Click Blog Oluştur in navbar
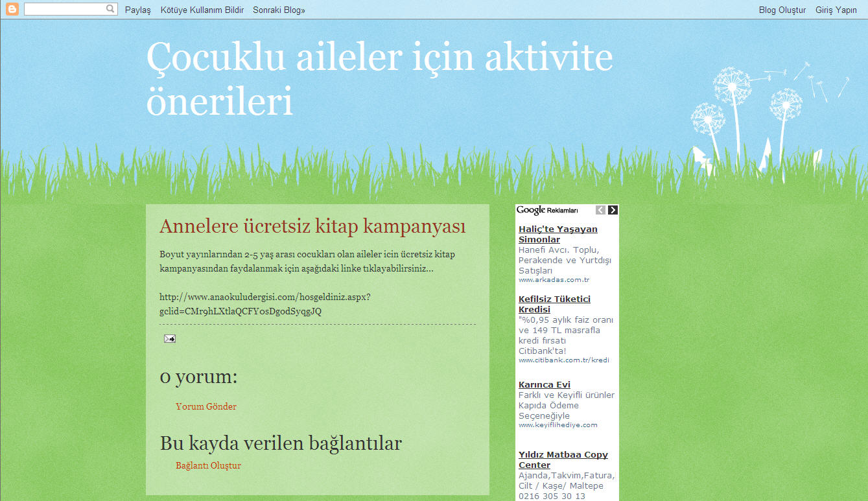The height and width of the screenshot is (501, 868). tap(782, 10)
